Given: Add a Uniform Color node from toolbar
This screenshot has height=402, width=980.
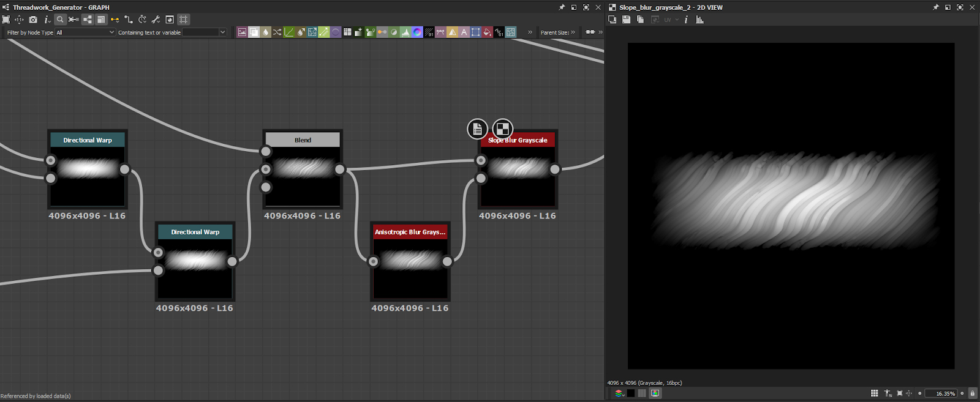Looking at the screenshot, I should [487, 32].
